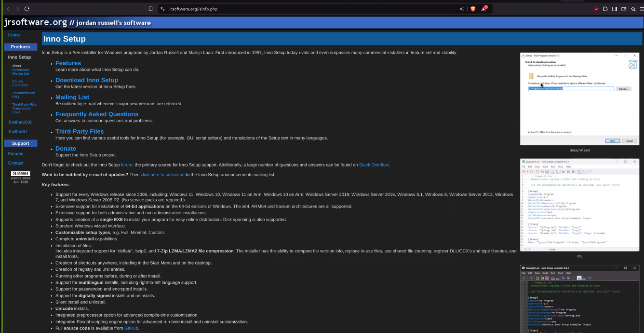This screenshot has width=644, height=333.
Task: Click the large Donate heading link
Action: [66, 149]
